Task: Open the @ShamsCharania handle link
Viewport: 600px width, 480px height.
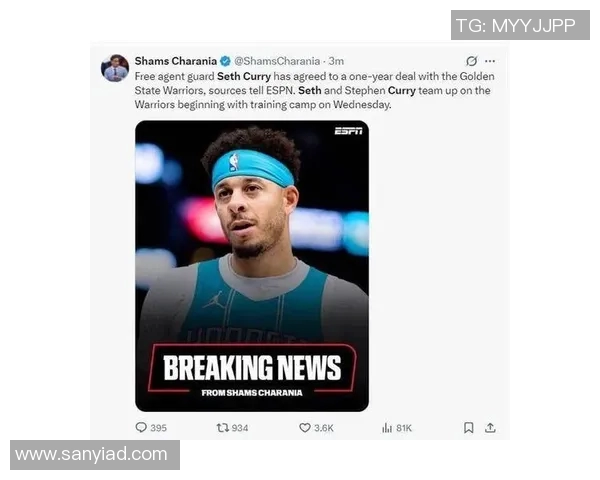Action: [277, 61]
